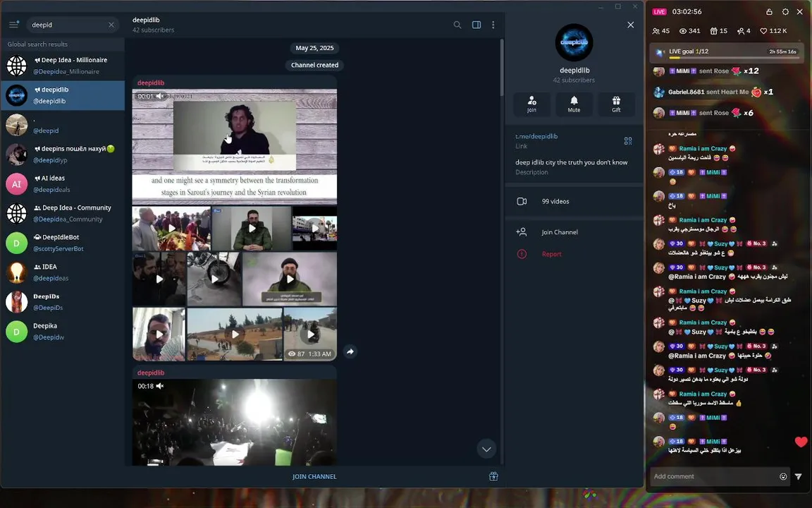Open the t.me/deepidlib link
The image size is (812, 508).
click(x=536, y=136)
